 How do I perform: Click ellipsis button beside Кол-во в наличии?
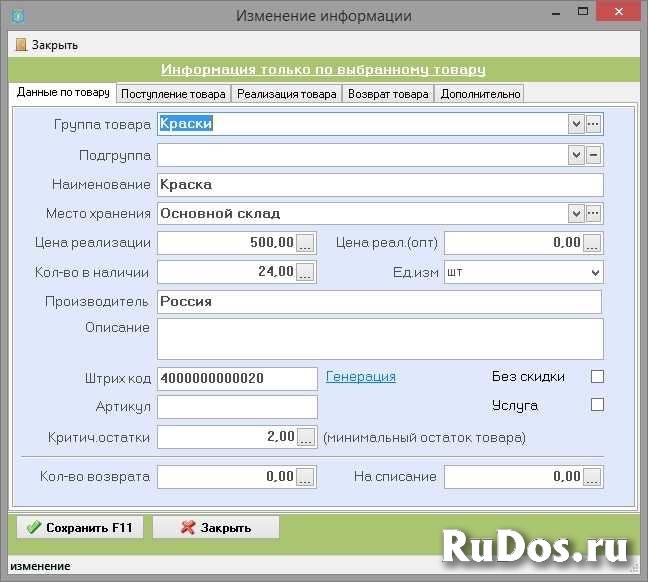(306, 271)
